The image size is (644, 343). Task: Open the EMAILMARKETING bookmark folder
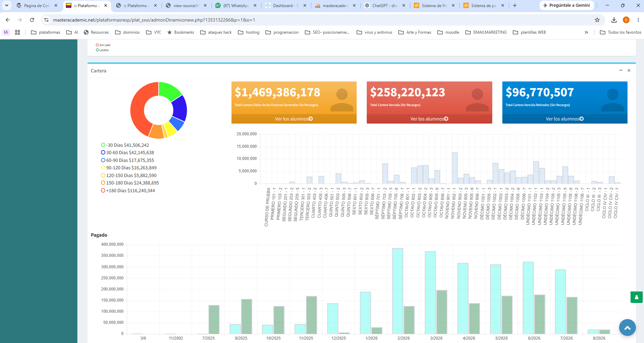[x=486, y=32]
